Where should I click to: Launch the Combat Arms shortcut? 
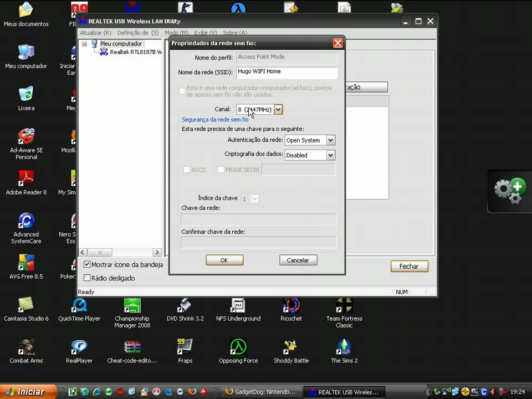point(26,350)
